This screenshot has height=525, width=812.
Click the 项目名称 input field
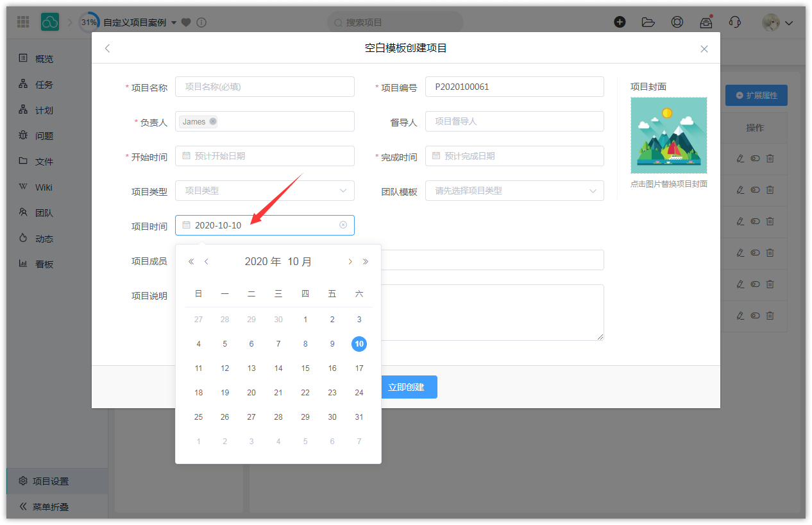click(265, 87)
